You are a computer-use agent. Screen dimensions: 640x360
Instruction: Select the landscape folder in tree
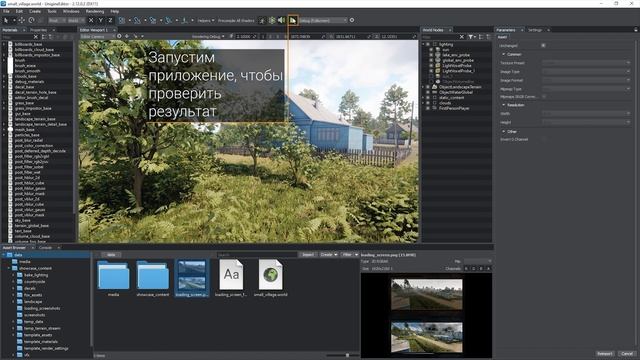(x=33, y=302)
